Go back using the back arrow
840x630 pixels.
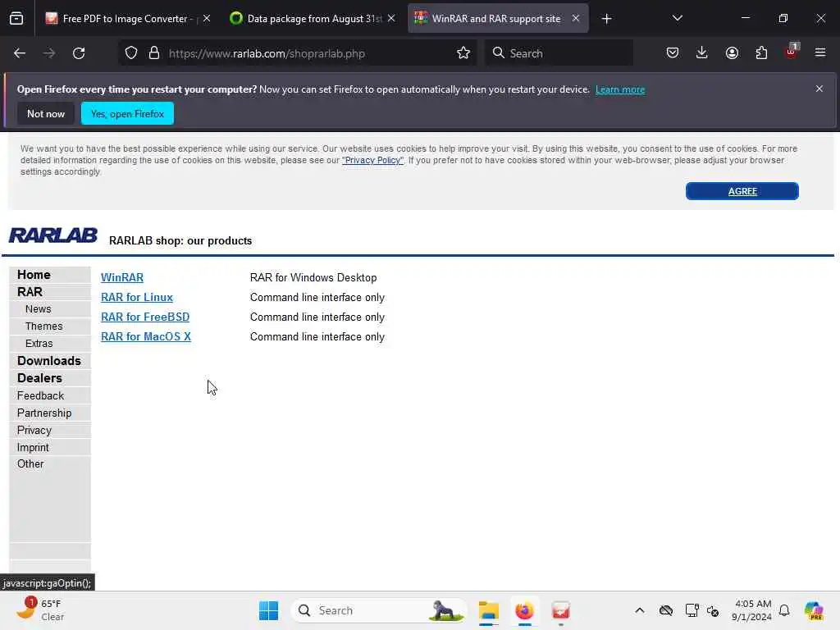click(x=20, y=53)
